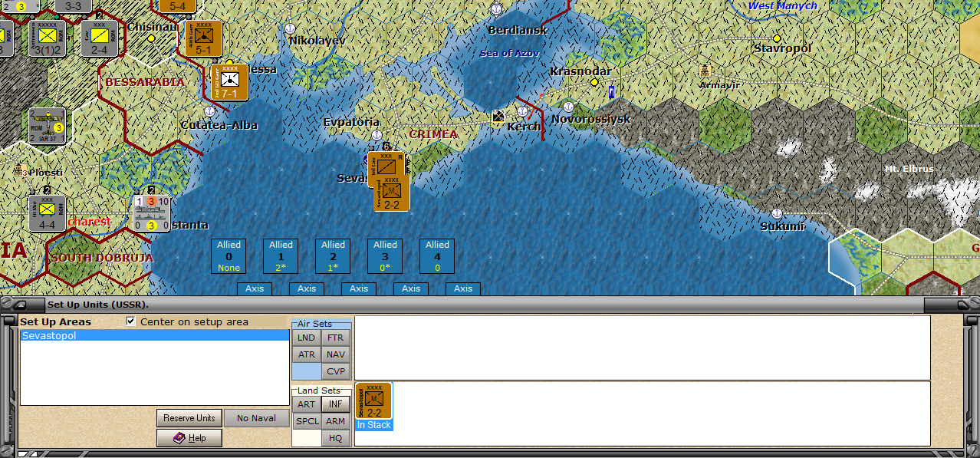Click the Allied 1 sea box
This screenshot has height=458, width=980.
coord(281,256)
